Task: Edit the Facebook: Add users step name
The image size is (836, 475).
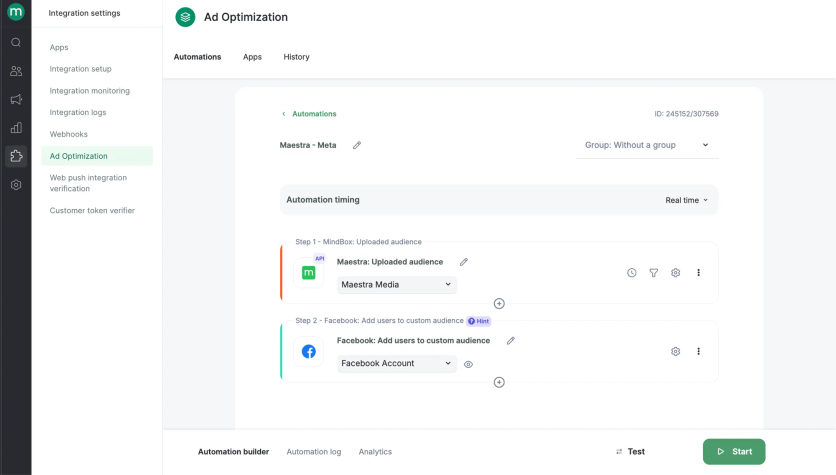Action: tap(511, 341)
